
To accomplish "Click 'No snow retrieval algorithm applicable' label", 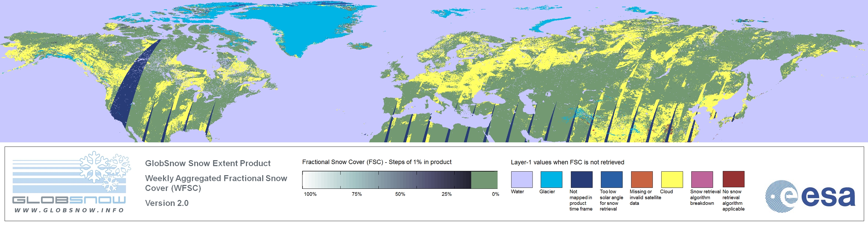I will [x=733, y=200].
